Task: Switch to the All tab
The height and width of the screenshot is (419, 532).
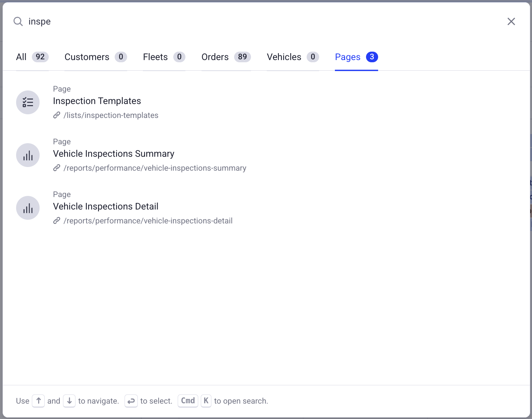Action: tap(32, 57)
